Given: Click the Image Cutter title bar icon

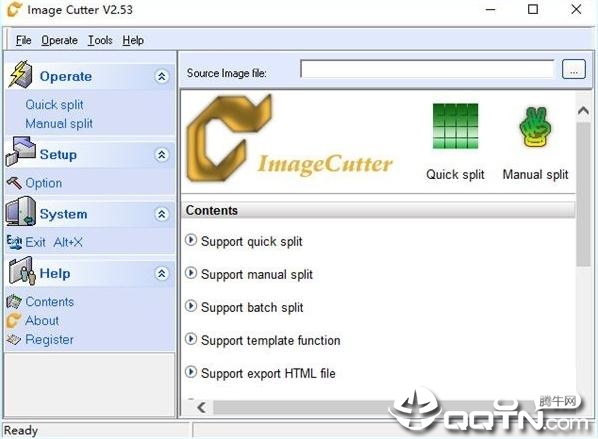Looking at the screenshot, I should [x=14, y=9].
